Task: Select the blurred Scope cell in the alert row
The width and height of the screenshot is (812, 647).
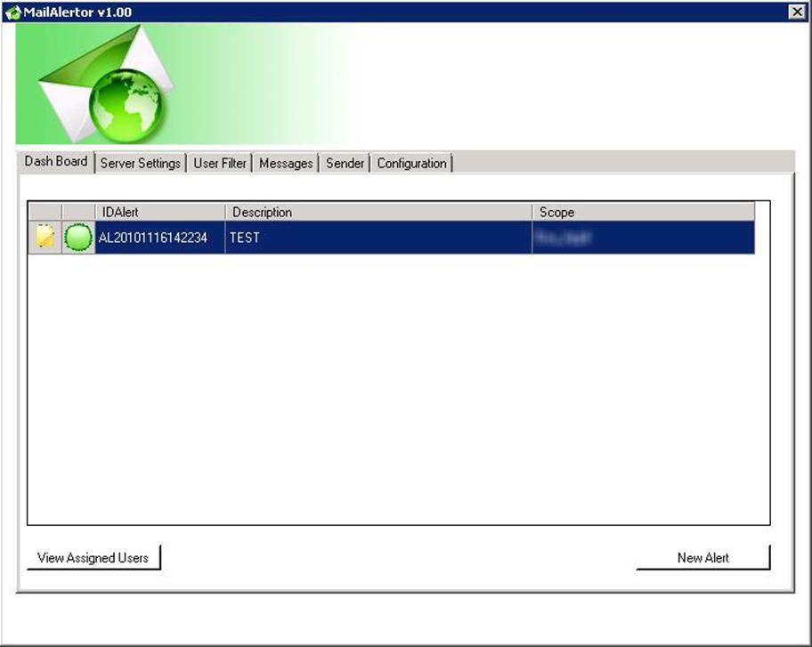Action: click(643, 238)
